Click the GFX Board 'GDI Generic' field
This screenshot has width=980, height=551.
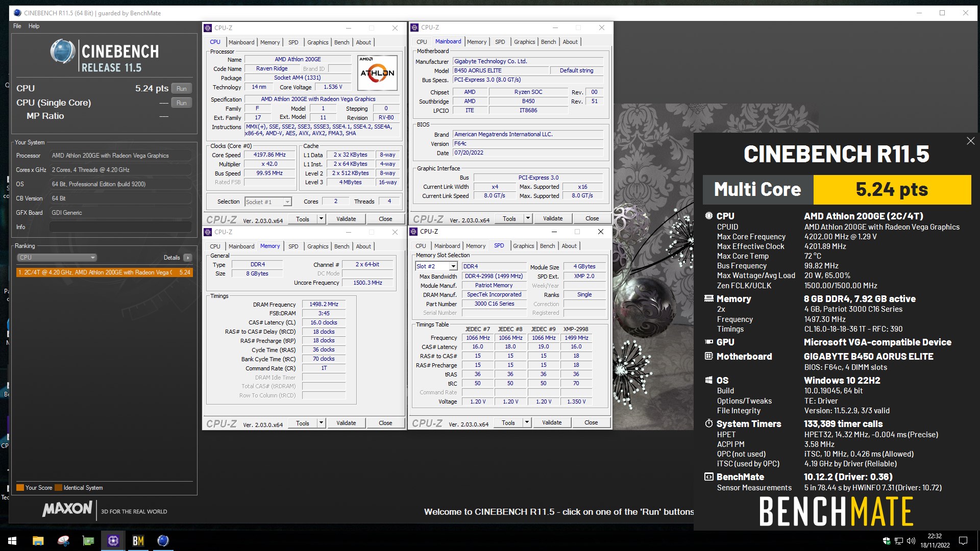[x=120, y=213]
